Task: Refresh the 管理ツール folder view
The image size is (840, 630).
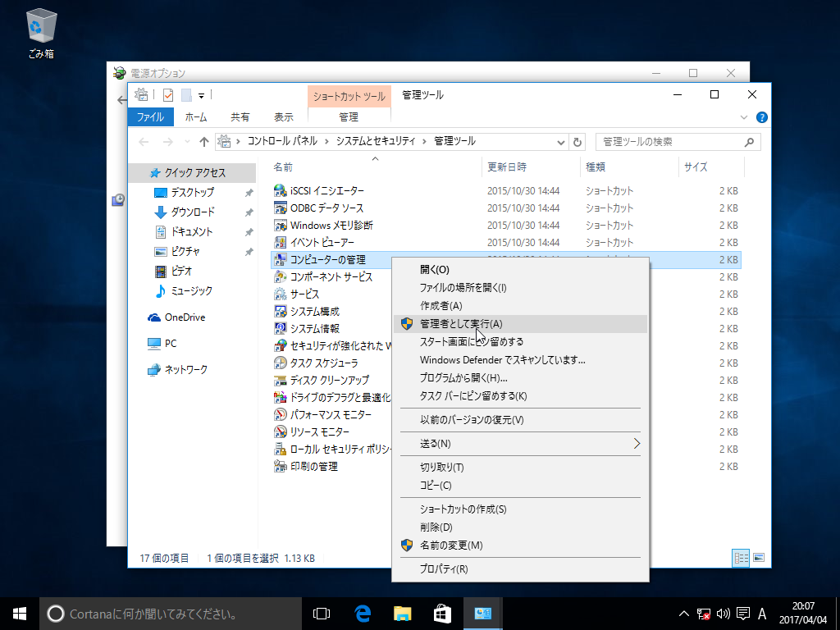Action: coord(577,142)
